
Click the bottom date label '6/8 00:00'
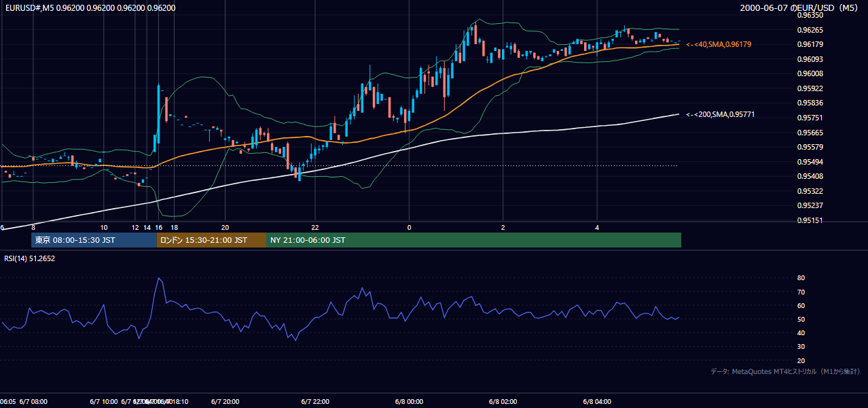(409, 401)
